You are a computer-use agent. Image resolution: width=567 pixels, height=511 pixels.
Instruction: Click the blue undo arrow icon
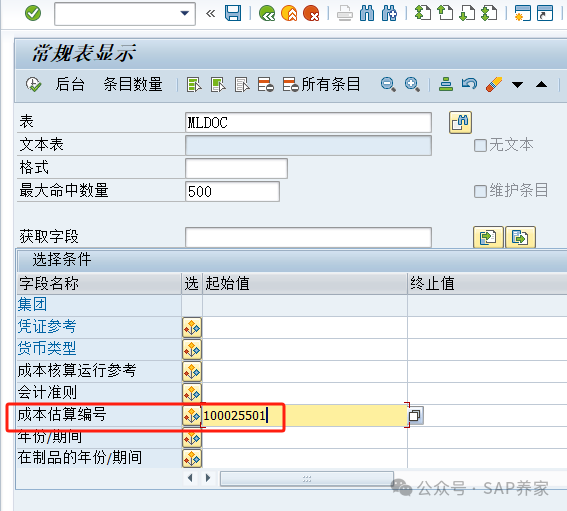coord(469,84)
